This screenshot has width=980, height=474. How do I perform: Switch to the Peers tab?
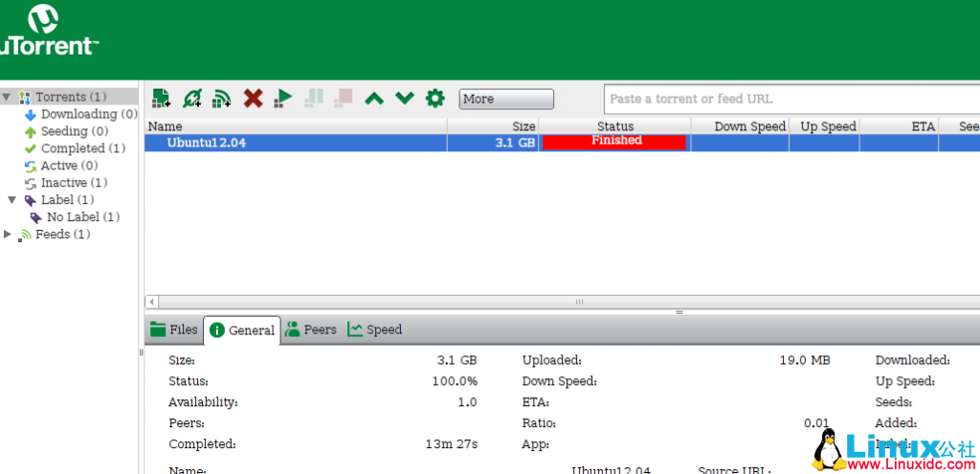tap(311, 329)
